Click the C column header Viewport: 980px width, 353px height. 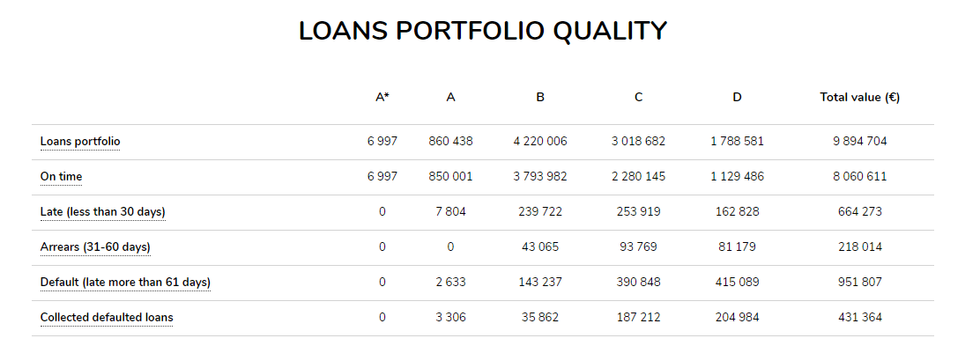638,98
